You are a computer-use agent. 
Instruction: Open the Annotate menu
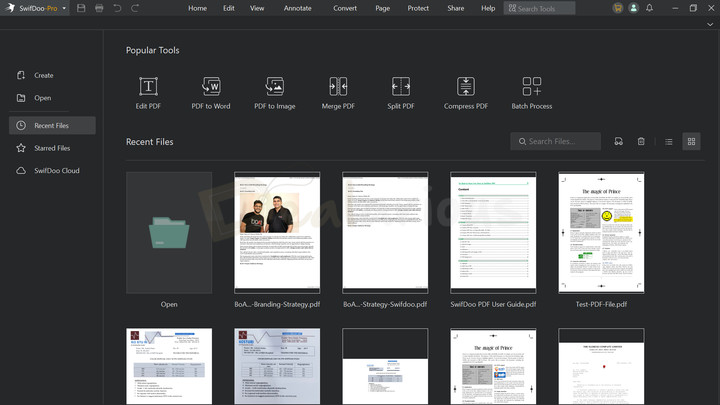(x=298, y=8)
